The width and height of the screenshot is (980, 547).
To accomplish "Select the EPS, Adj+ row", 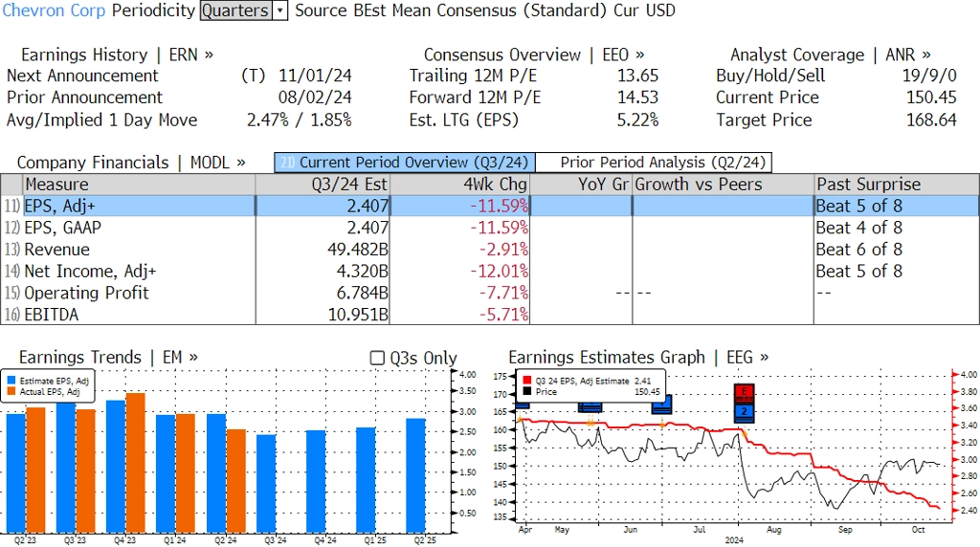I will (490, 206).
